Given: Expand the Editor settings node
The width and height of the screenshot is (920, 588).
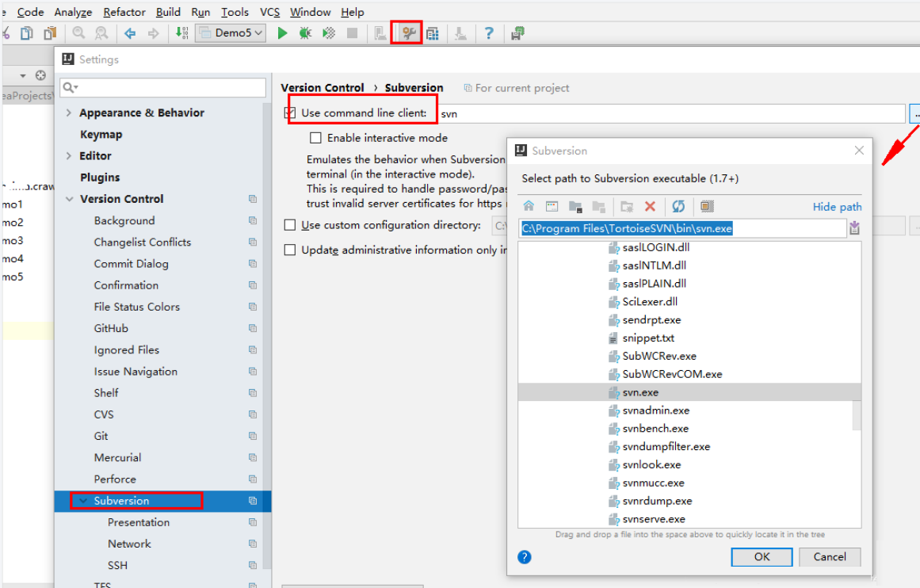Looking at the screenshot, I should [x=69, y=155].
